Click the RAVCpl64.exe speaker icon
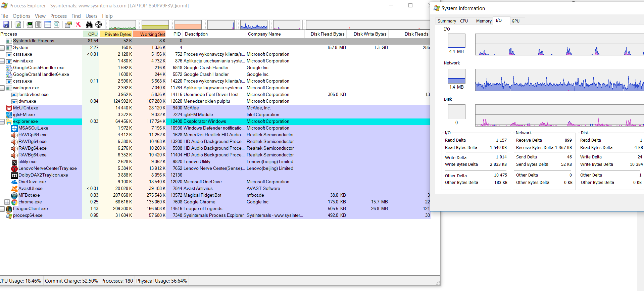 coord(14,135)
